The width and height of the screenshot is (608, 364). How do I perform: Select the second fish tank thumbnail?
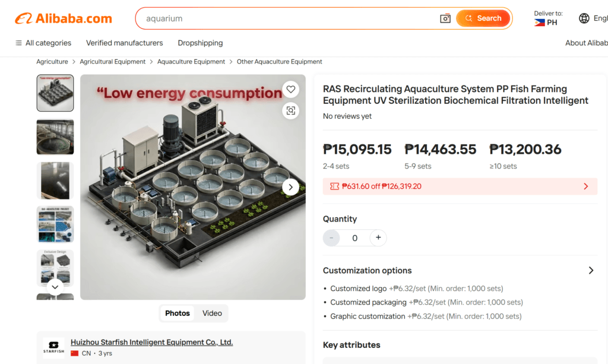pyautogui.click(x=55, y=137)
